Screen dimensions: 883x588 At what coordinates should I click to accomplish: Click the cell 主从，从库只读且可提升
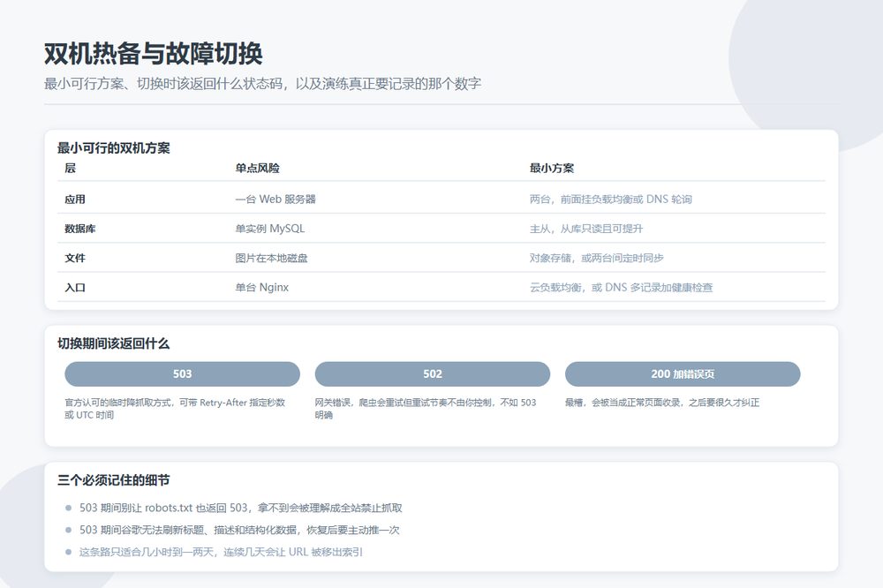pyautogui.click(x=586, y=229)
